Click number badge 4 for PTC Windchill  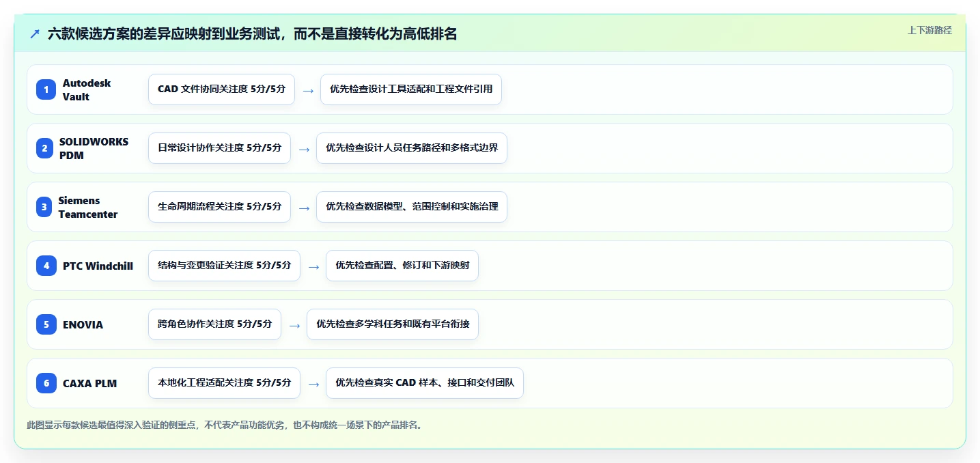click(46, 266)
